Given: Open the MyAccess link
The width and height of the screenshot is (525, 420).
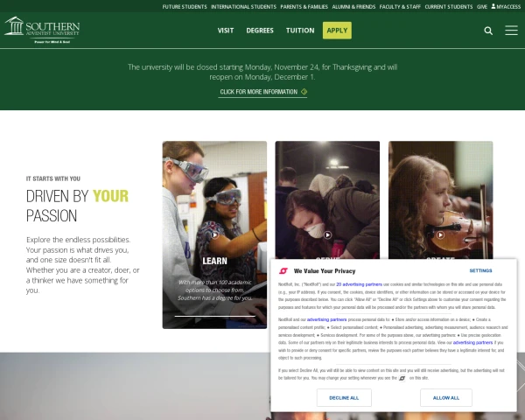Looking at the screenshot, I should (506, 7).
